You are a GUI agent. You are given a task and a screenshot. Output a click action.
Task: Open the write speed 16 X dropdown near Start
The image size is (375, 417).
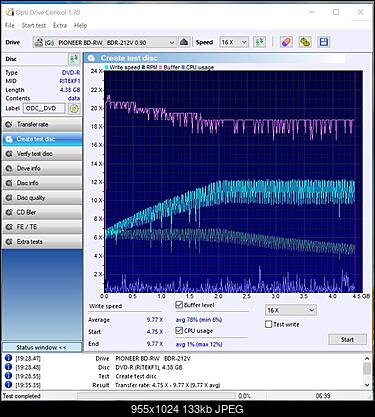tap(291, 310)
